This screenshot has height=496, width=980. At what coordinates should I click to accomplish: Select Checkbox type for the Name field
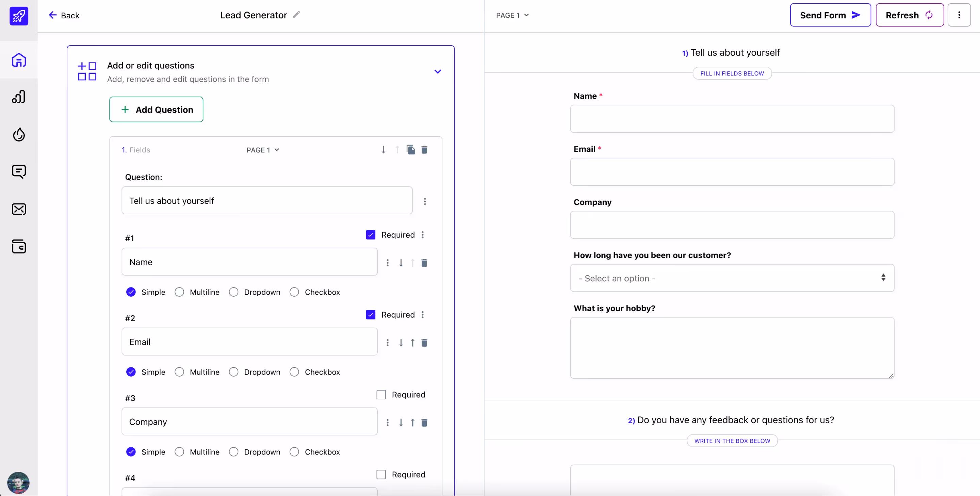click(294, 292)
